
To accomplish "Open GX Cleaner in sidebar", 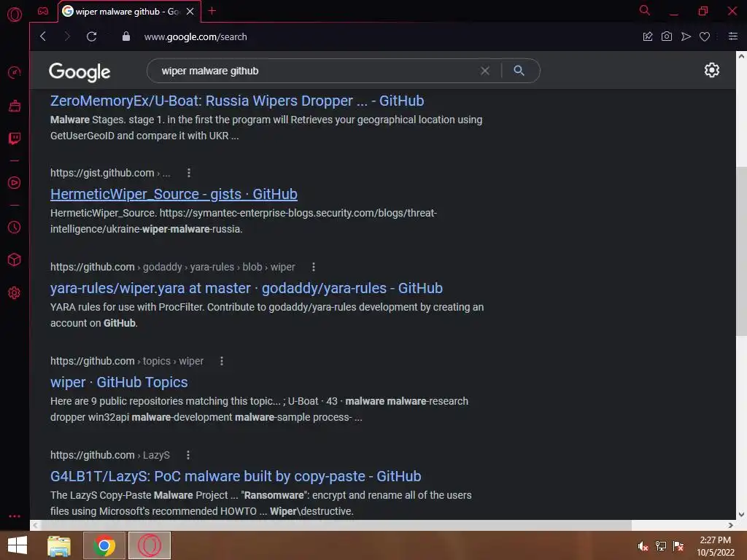I will [x=15, y=105].
